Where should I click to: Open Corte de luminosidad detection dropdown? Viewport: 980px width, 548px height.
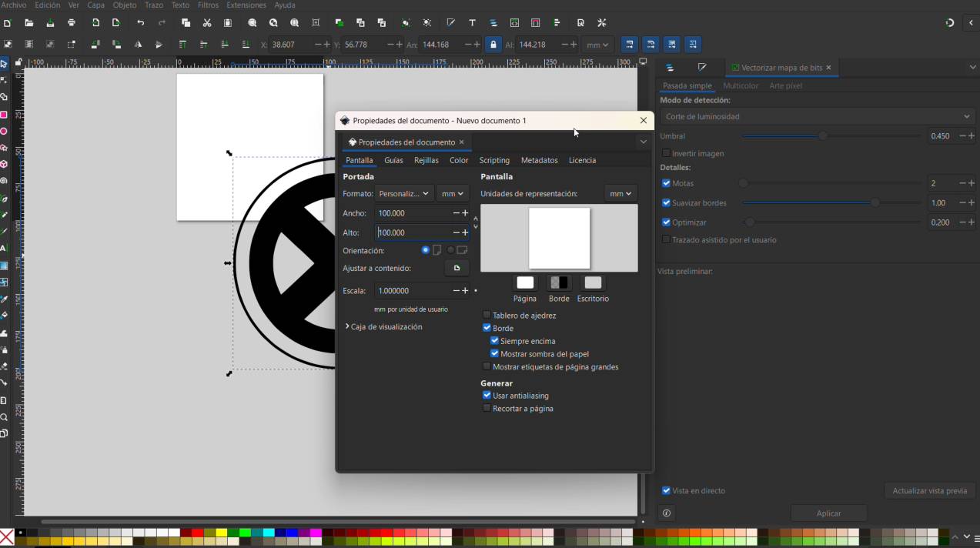pos(818,116)
